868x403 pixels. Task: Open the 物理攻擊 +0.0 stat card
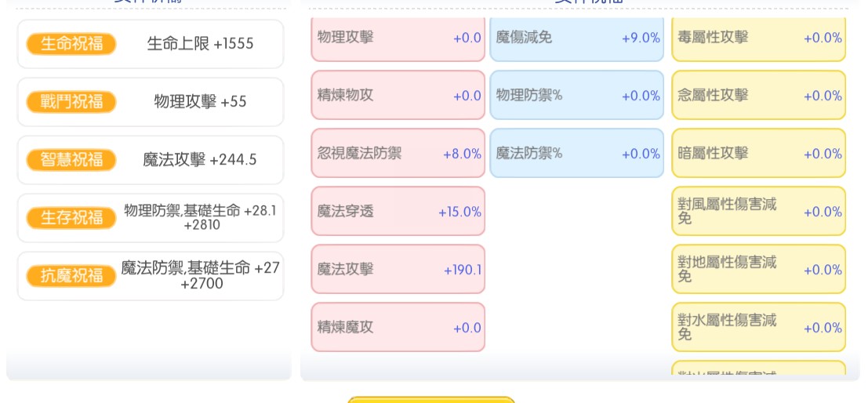(398, 38)
